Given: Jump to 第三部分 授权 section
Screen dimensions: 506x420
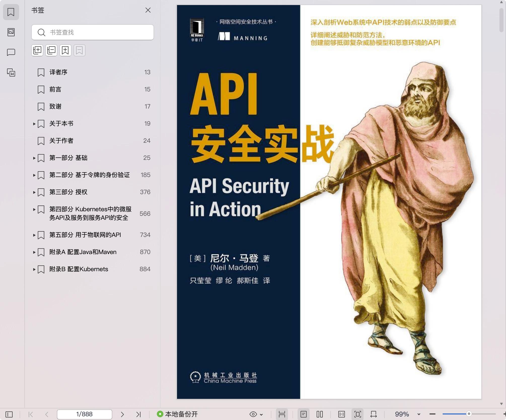Looking at the screenshot, I should 68,192.
